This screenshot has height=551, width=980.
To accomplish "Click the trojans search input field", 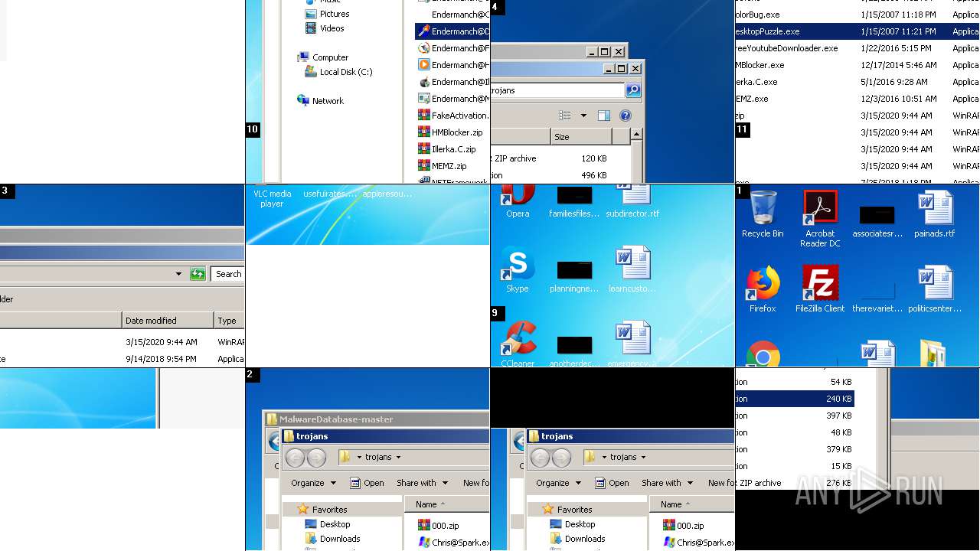I will 557,90.
